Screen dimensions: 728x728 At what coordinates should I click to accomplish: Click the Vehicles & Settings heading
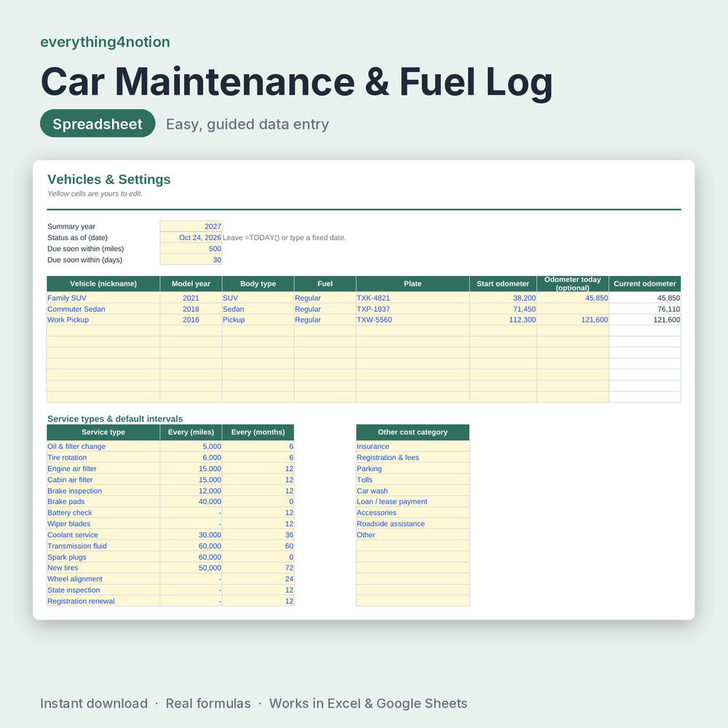[x=109, y=179]
